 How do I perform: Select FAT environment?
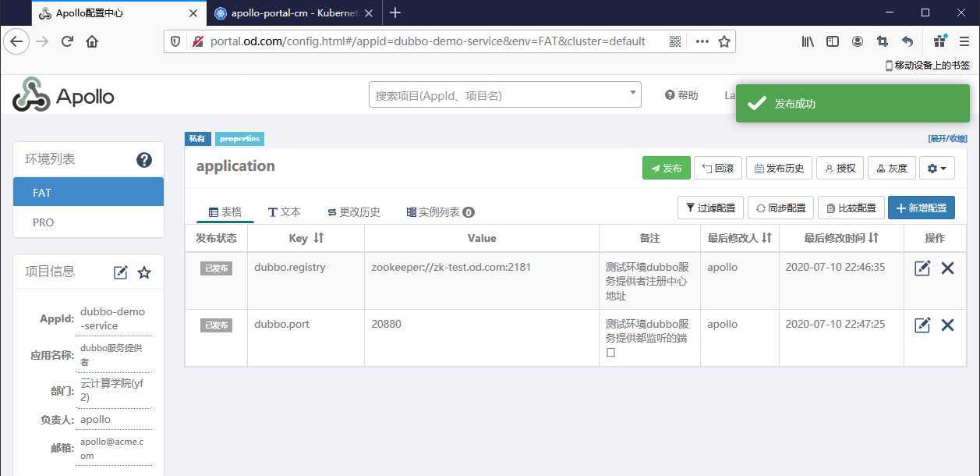(x=88, y=192)
